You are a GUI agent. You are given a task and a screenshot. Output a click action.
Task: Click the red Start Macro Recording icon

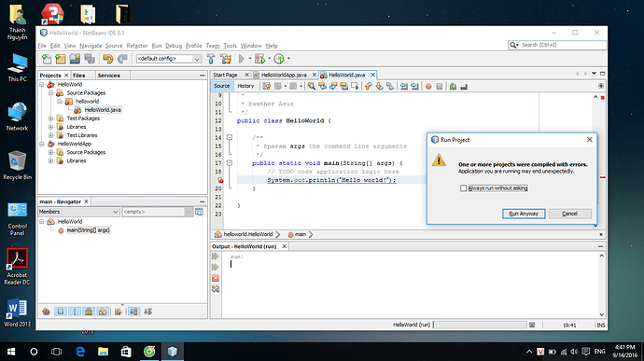[428, 86]
